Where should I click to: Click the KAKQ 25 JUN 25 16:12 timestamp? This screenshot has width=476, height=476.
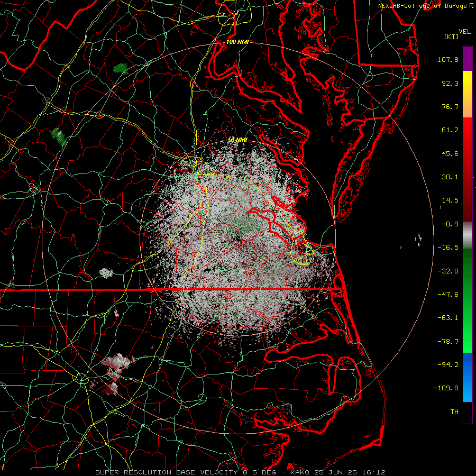coord(338,472)
